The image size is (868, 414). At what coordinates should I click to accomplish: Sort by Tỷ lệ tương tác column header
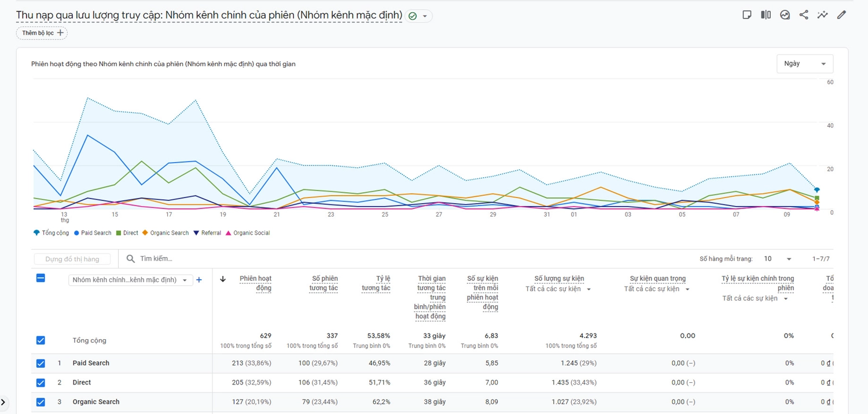pyautogui.click(x=376, y=283)
